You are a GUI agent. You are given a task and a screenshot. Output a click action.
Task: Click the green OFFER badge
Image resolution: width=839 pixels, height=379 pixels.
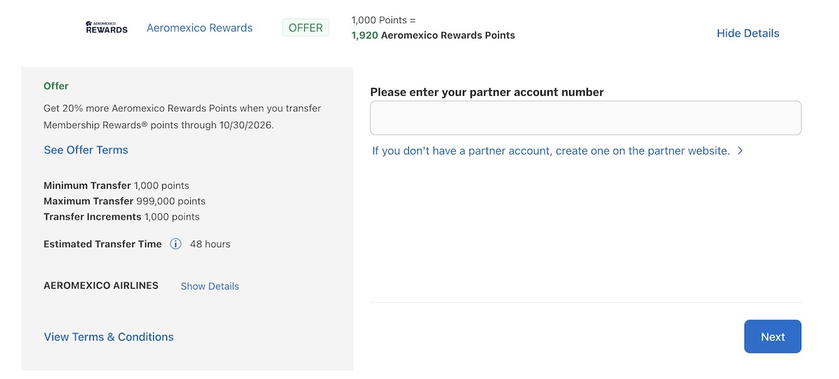click(306, 28)
